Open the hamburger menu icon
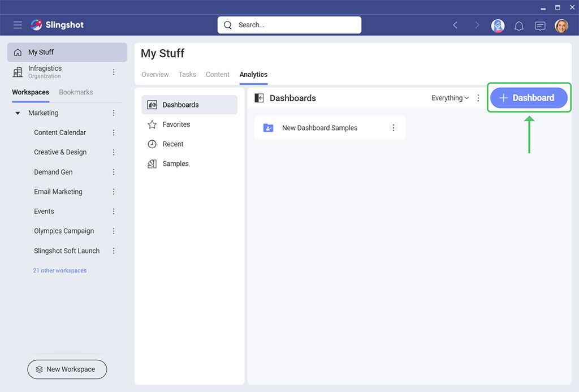The image size is (579, 392). (x=18, y=25)
